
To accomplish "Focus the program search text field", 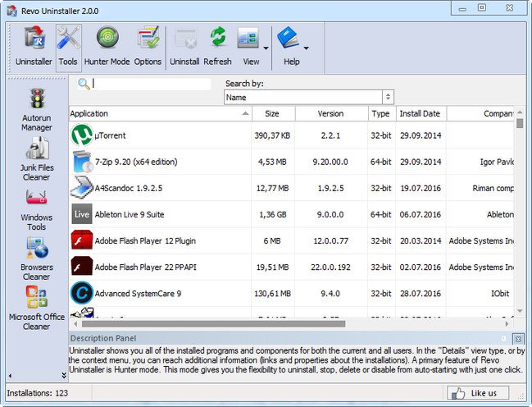I will 152,84.
